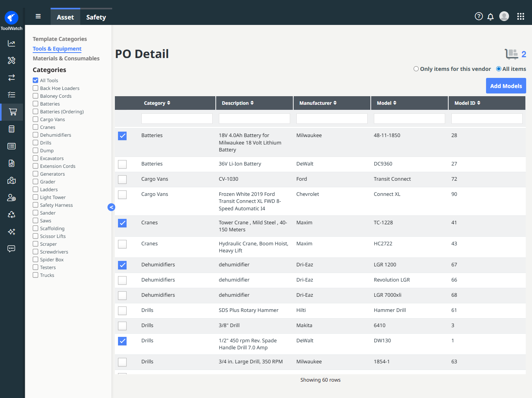Click the user profile avatar

click(504, 16)
